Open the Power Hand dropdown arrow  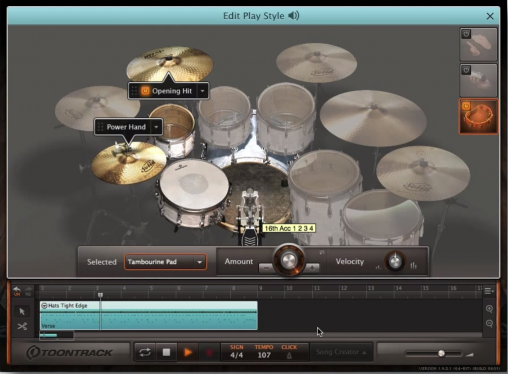tap(156, 127)
